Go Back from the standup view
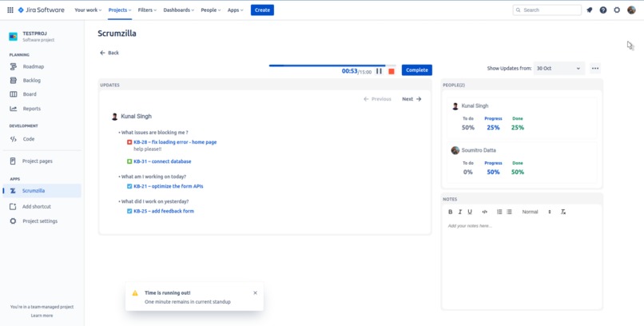 click(109, 53)
